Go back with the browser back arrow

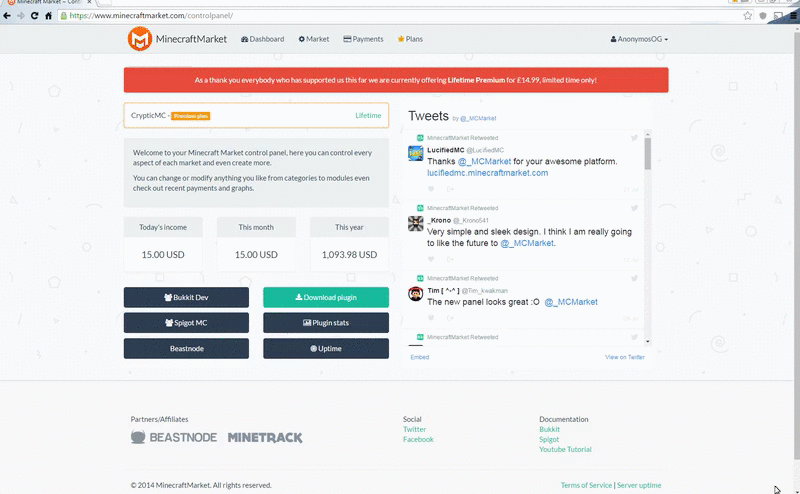[x=7, y=16]
